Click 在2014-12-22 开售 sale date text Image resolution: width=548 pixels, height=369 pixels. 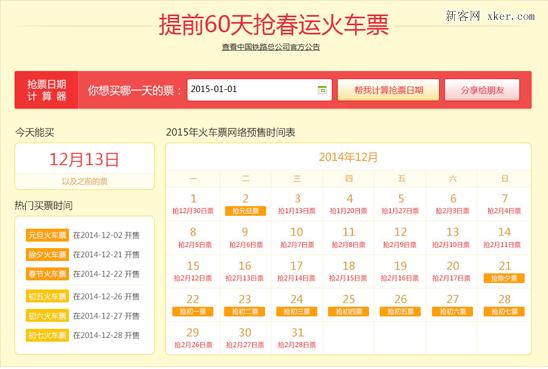pos(106,274)
